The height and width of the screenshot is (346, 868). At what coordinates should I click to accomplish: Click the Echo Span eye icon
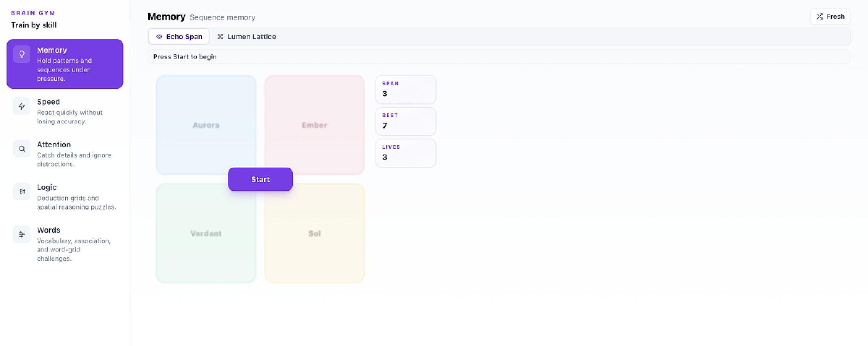(159, 37)
